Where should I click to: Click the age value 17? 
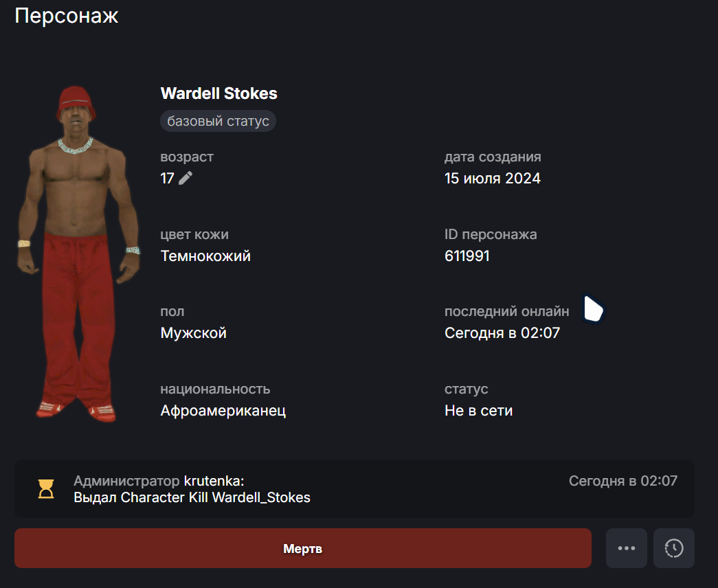point(167,178)
